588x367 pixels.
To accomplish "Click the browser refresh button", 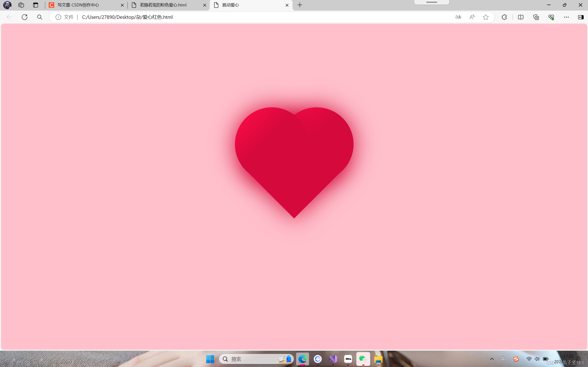I will (25, 17).
